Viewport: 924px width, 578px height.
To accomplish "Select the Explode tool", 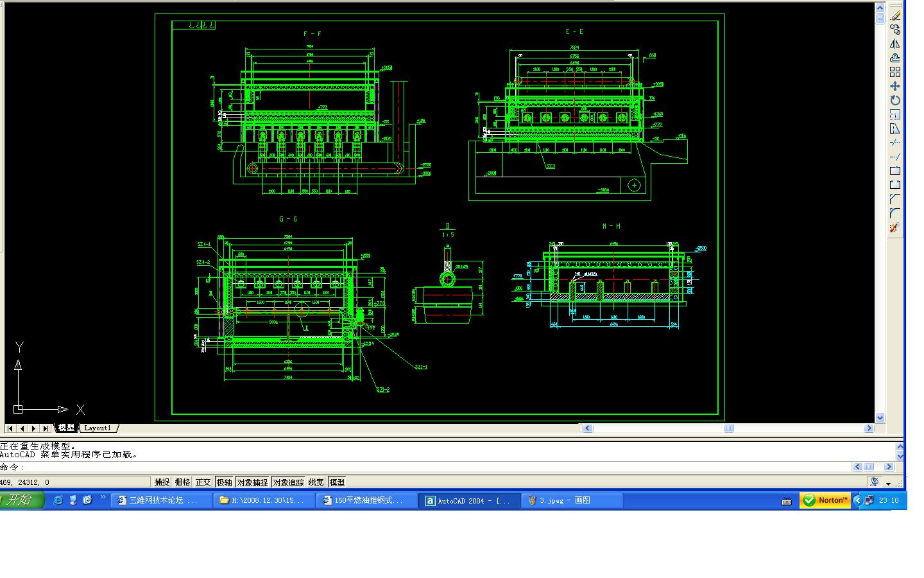I will tap(895, 227).
